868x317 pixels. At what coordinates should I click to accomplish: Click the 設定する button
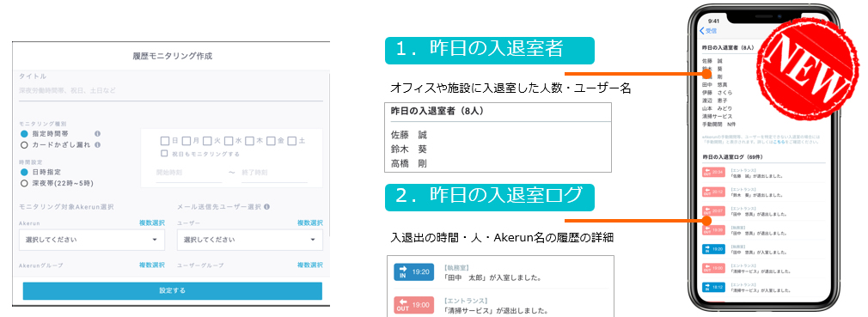pos(172,291)
